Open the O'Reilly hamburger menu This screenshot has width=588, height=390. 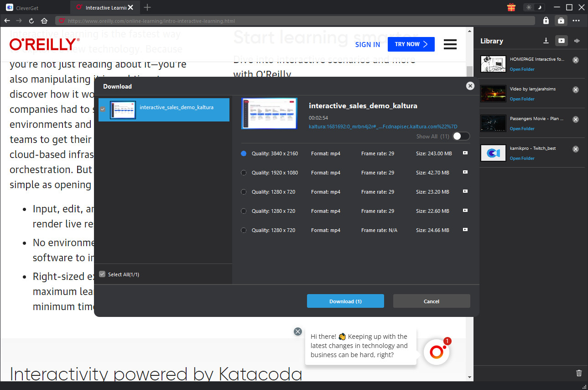coord(450,44)
